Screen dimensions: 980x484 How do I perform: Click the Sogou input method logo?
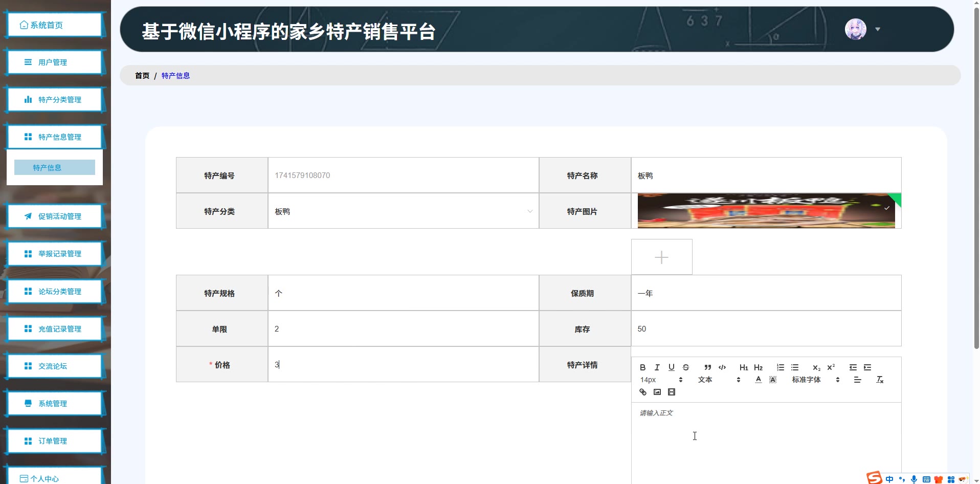(874, 478)
